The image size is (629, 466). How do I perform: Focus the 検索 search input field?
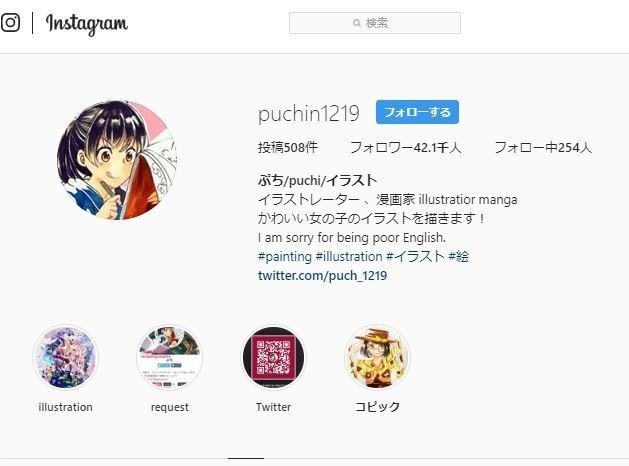pyautogui.click(x=375, y=23)
